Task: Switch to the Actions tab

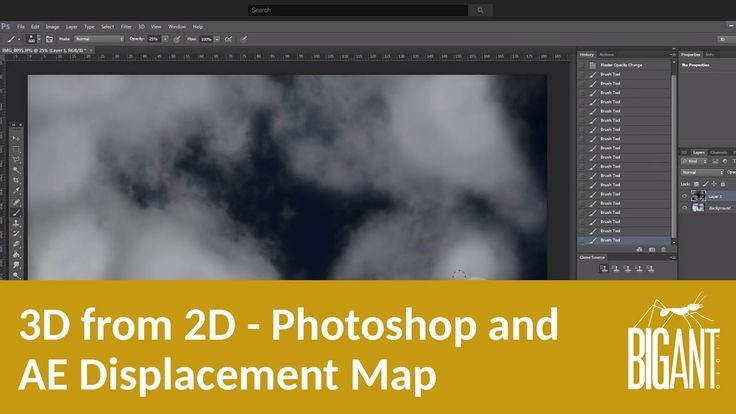Action: [x=606, y=55]
